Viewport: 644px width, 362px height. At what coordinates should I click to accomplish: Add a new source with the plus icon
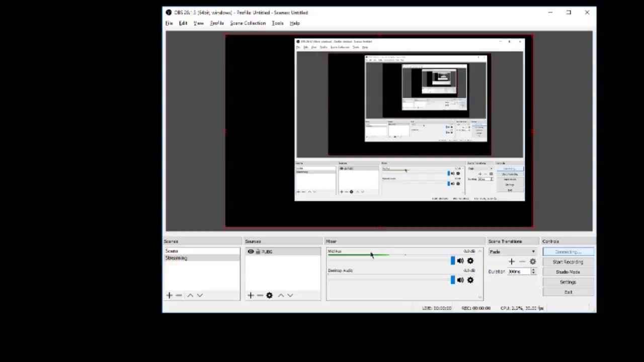tap(251, 295)
